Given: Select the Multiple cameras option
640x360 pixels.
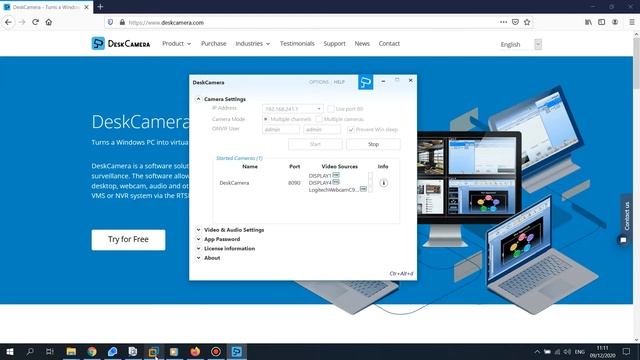Looking at the screenshot, I should (319, 119).
